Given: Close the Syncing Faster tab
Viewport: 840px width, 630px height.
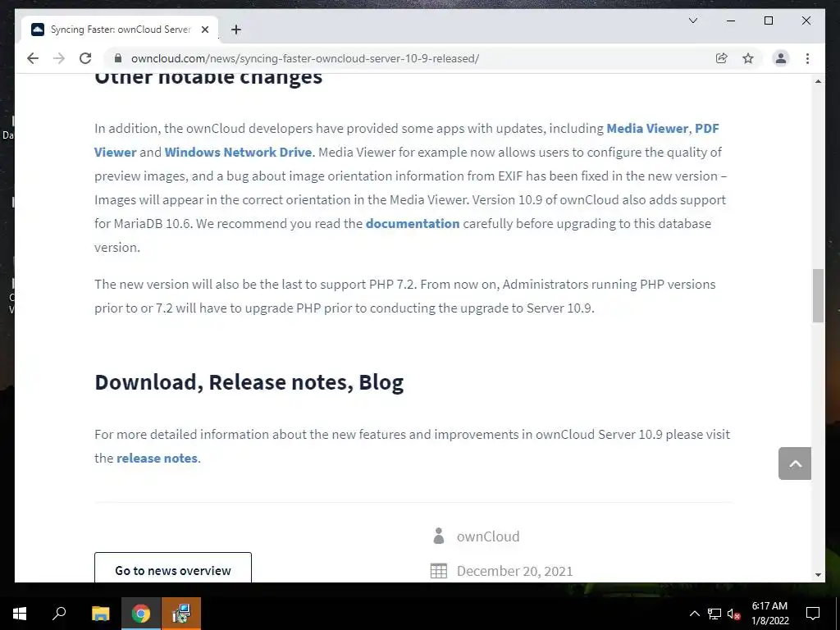Looking at the screenshot, I should point(204,30).
